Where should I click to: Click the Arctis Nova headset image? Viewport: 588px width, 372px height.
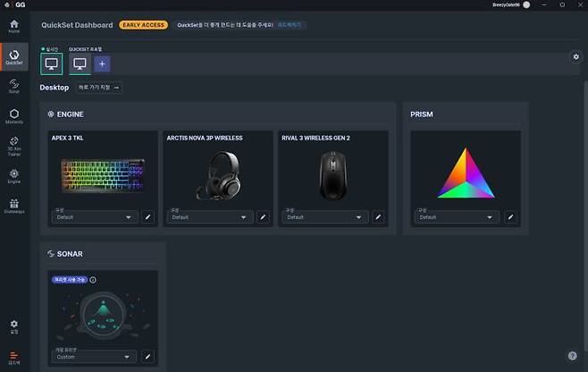[x=219, y=175]
